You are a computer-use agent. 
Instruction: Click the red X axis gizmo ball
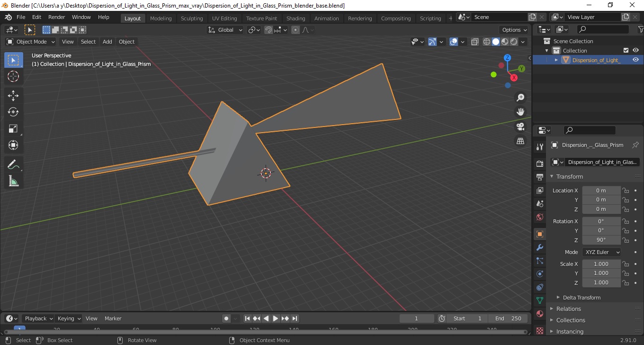tap(514, 78)
